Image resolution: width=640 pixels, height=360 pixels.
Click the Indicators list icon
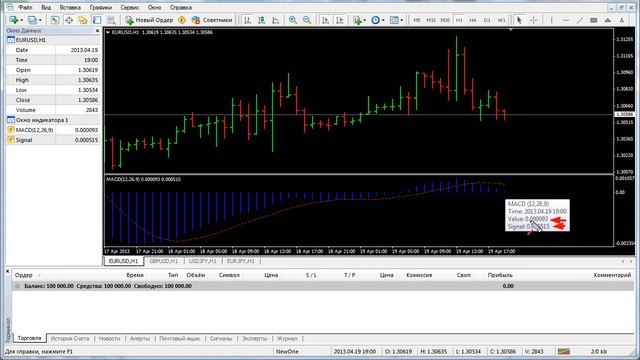click(358, 20)
